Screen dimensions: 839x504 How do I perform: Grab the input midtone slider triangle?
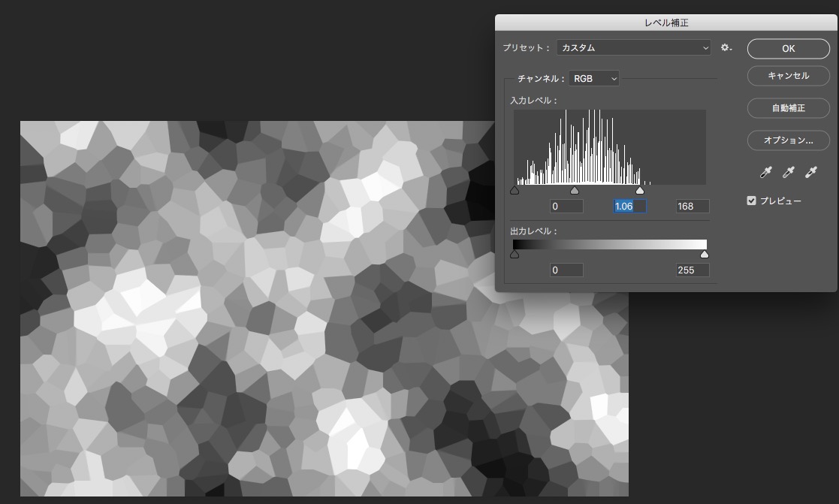tap(575, 191)
